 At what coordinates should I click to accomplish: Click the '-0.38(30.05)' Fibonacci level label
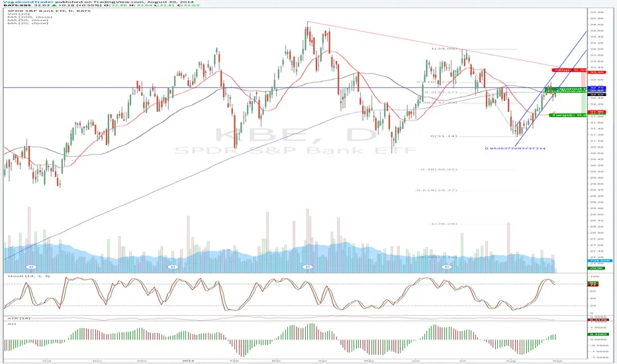point(438,169)
